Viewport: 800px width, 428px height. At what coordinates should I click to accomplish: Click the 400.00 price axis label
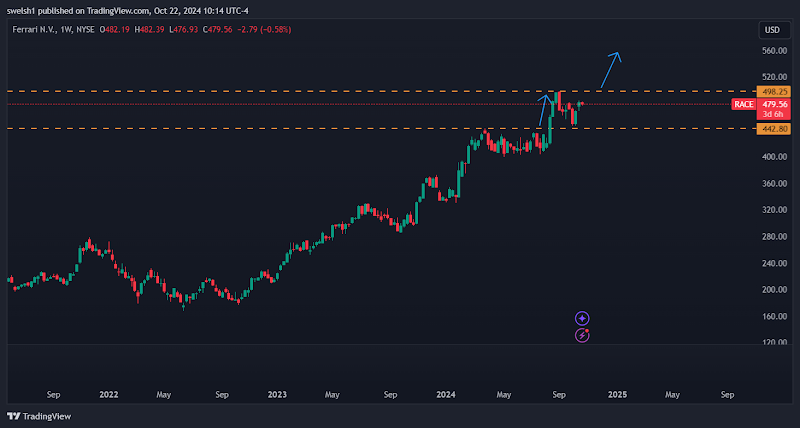[776, 157]
